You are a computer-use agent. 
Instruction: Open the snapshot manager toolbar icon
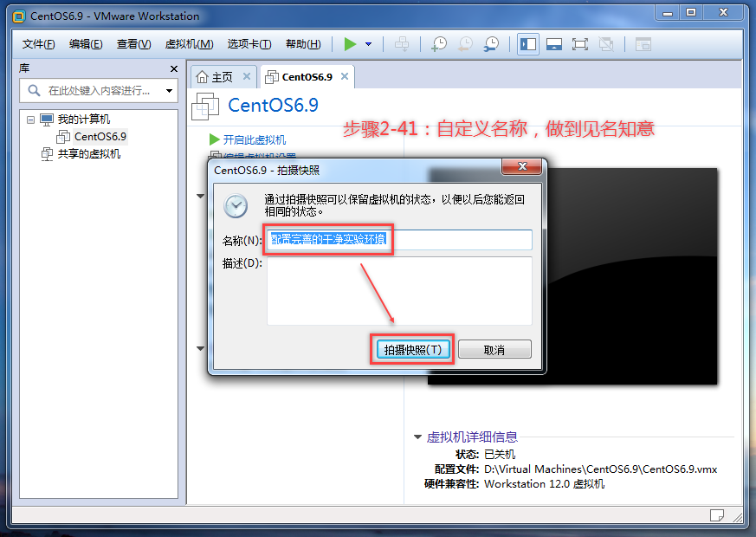491,44
